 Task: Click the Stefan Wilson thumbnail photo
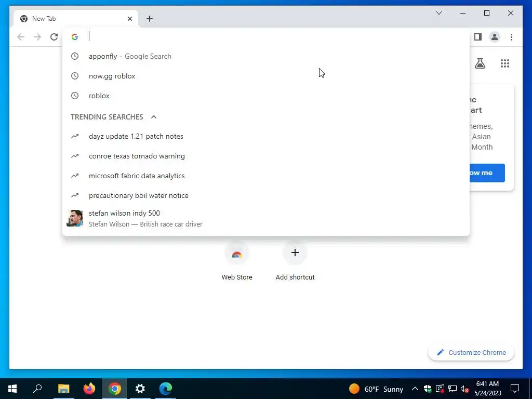(x=75, y=218)
